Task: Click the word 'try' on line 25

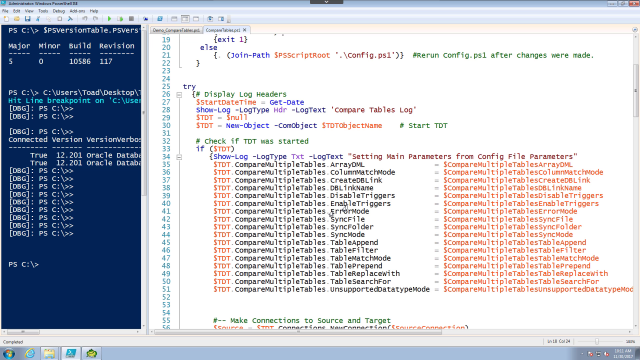Action: 189,87
